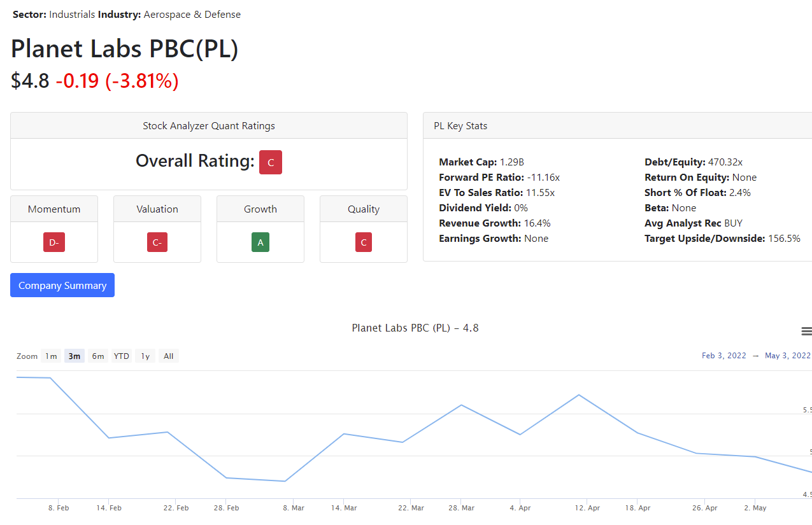
Task: Choose YTD chart range
Action: click(122, 356)
